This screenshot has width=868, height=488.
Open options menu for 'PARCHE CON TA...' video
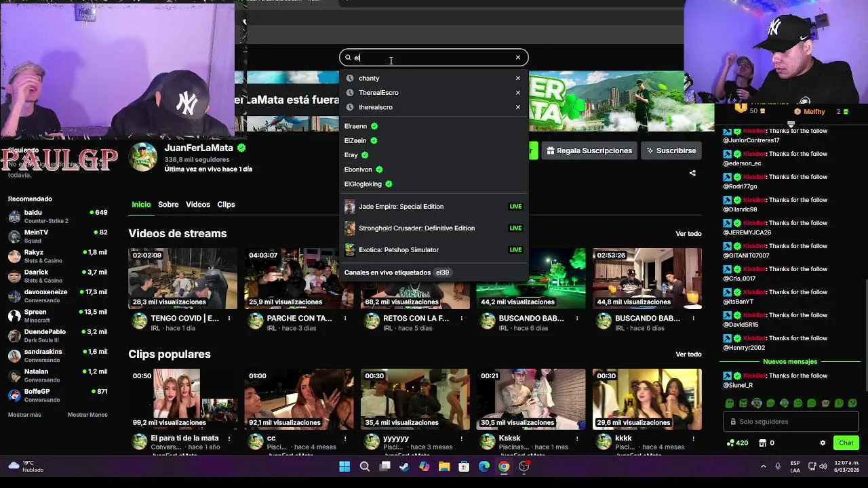tap(345, 319)
